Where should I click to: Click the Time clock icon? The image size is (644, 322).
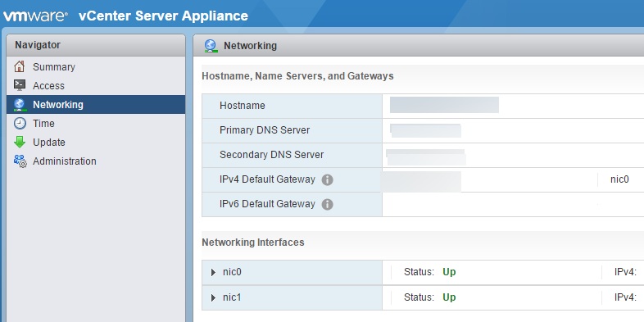[x=20, y=123]
